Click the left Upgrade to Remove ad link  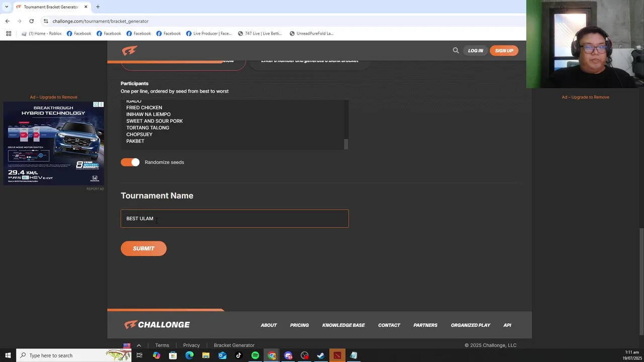pos(53,97)
